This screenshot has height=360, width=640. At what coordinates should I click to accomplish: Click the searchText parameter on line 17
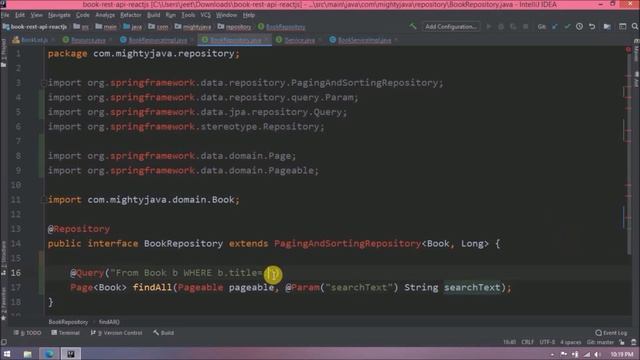[472, 287]
